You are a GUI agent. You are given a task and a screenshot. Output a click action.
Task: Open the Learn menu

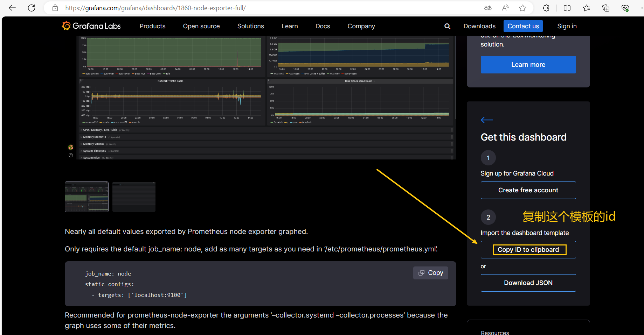click(x=290, y=26)
